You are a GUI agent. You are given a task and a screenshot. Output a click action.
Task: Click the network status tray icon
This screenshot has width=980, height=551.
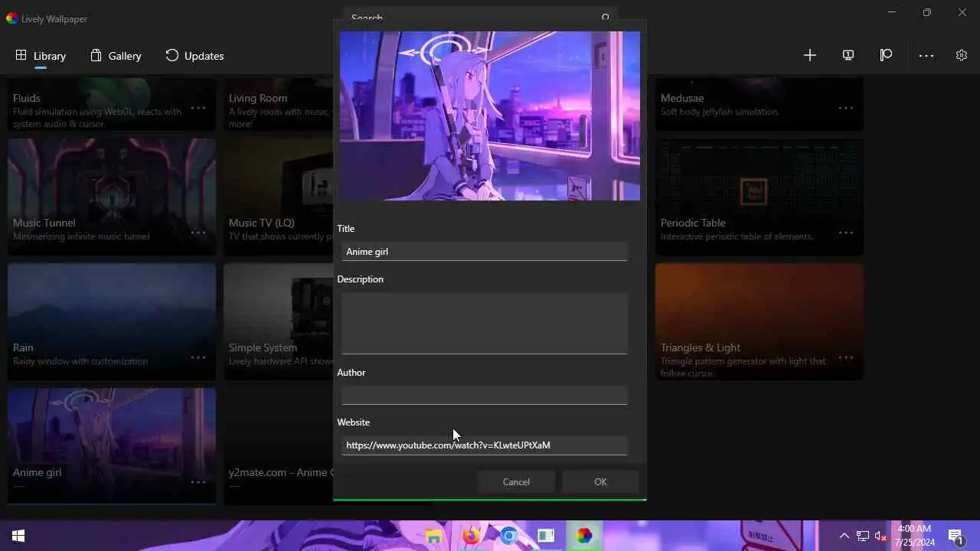pos(863,536)
